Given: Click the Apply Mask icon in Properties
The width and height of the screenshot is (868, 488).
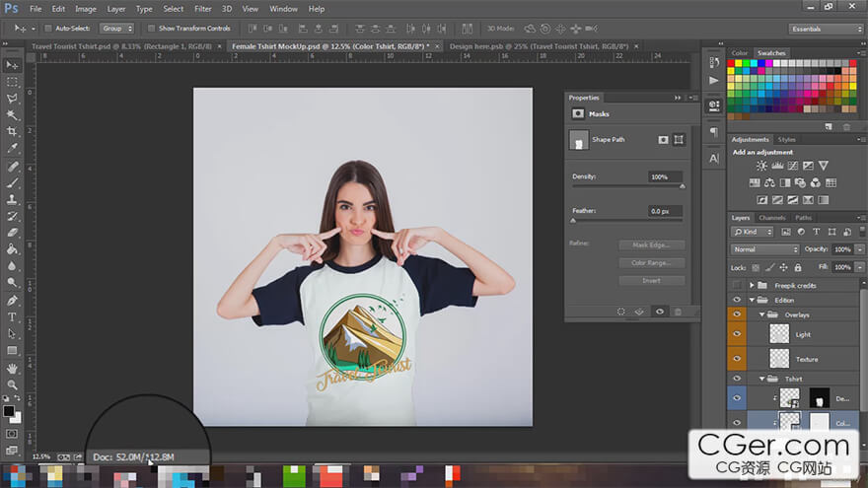Looking at the screenshot, I should tap(639, 312).
